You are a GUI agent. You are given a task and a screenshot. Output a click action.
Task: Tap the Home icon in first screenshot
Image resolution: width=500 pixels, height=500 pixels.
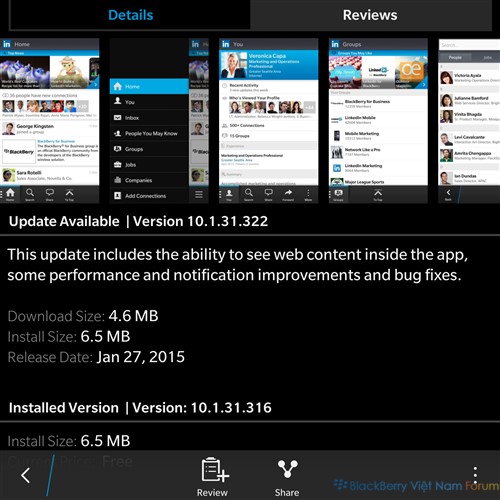(10, 194)
